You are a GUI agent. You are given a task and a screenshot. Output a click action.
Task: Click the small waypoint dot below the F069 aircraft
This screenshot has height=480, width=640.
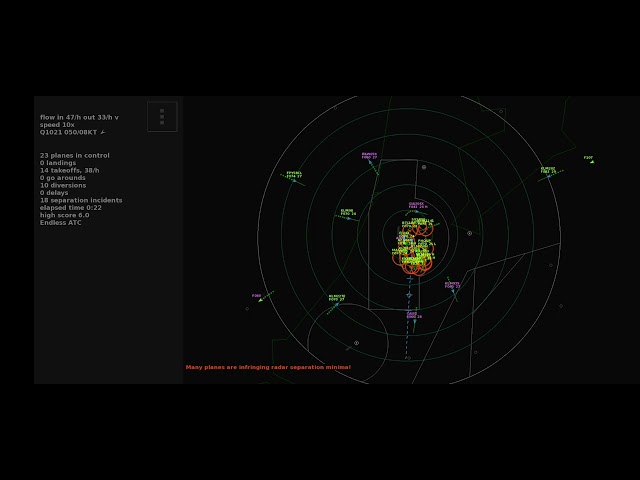(247, 309)
